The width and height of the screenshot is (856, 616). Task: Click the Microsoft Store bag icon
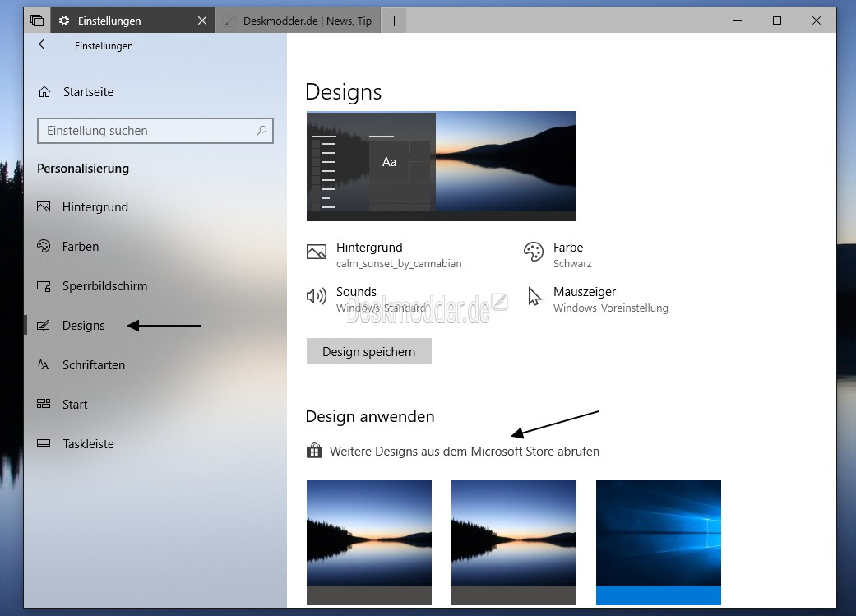(314, 451)
